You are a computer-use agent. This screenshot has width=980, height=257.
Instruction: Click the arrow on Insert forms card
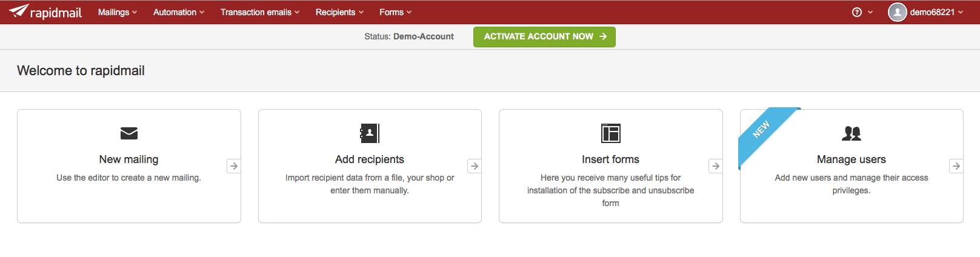point(716,166)
